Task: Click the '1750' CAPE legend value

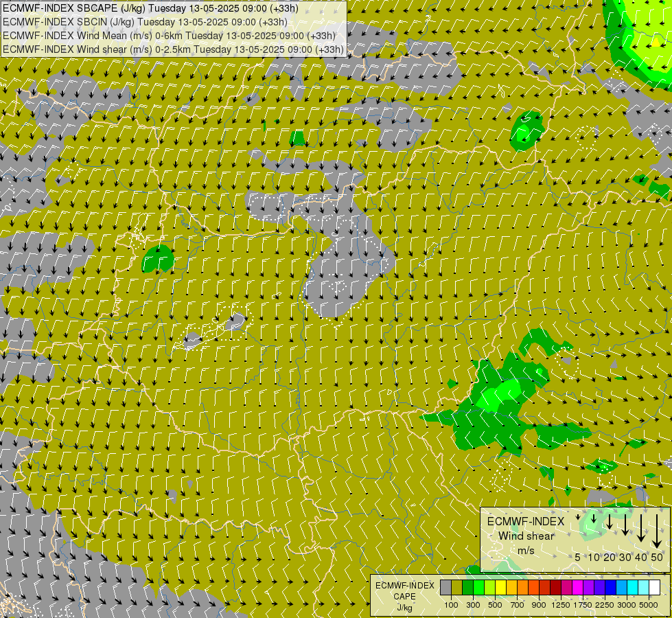Action: [583, 605]
